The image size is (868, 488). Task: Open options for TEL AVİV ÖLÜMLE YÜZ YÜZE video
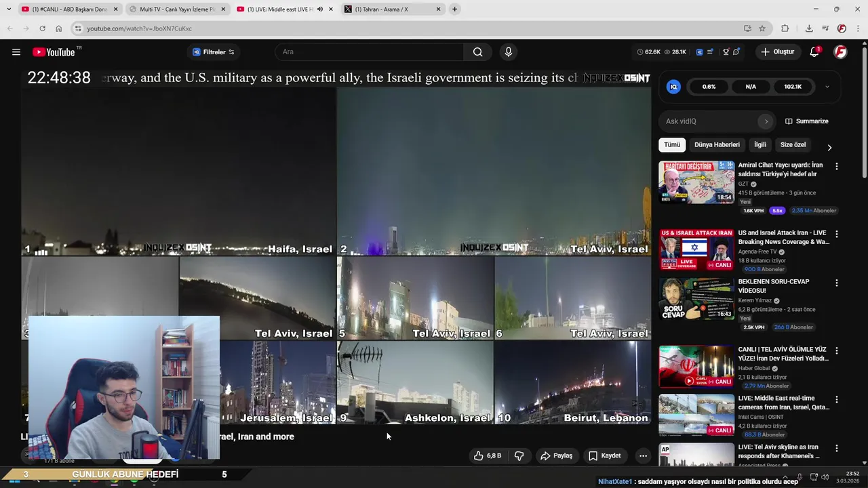[x=836, y=350]
